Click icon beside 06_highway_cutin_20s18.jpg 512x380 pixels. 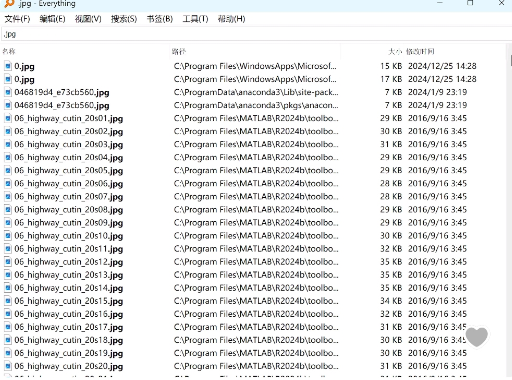(8, 340)
